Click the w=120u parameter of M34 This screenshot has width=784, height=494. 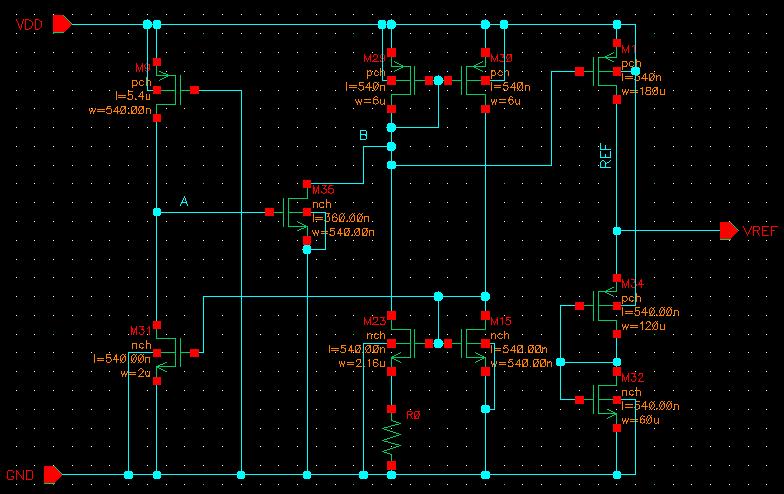click(x=643, y=326)
